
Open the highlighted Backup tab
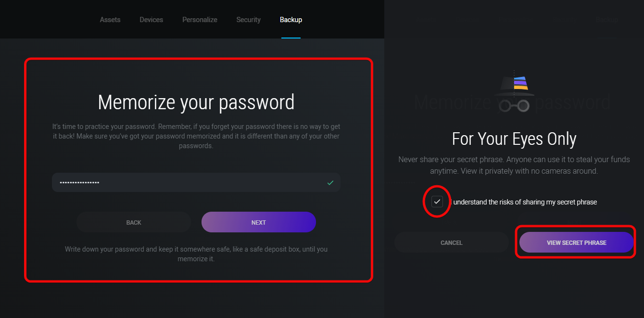tap(291, 20)
